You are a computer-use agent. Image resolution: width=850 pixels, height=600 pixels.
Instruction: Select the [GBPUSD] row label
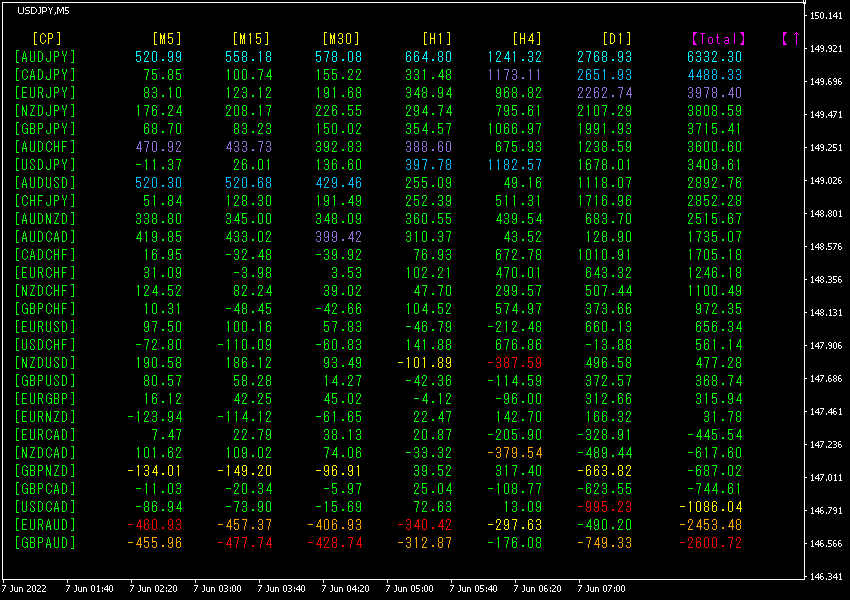click(x=45, y=380)
